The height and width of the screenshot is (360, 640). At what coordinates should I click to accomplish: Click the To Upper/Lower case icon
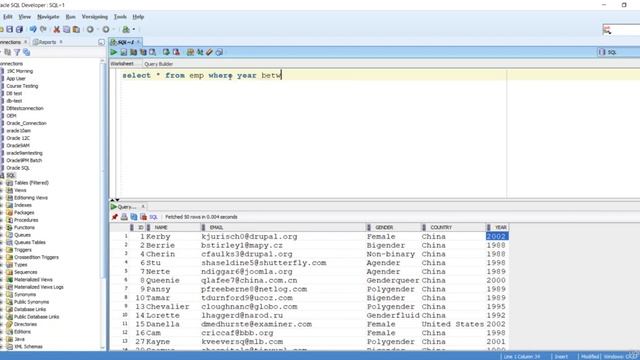click(200, 52)
